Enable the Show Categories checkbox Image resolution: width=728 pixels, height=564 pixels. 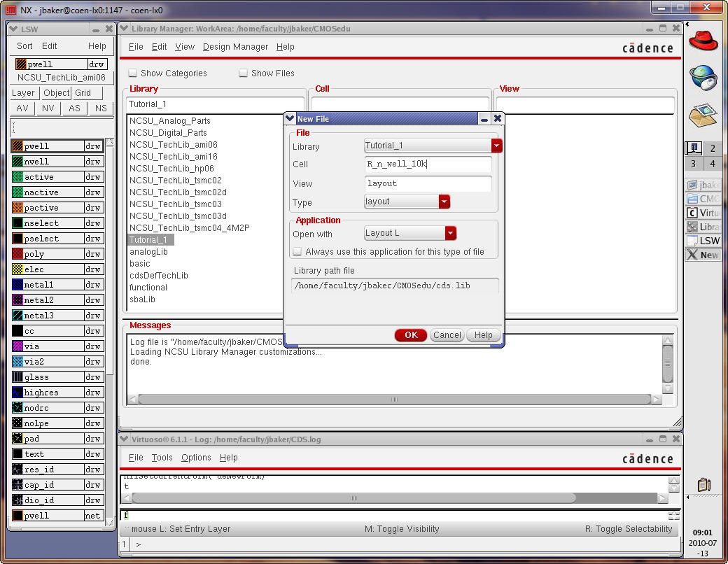point(133,73)
